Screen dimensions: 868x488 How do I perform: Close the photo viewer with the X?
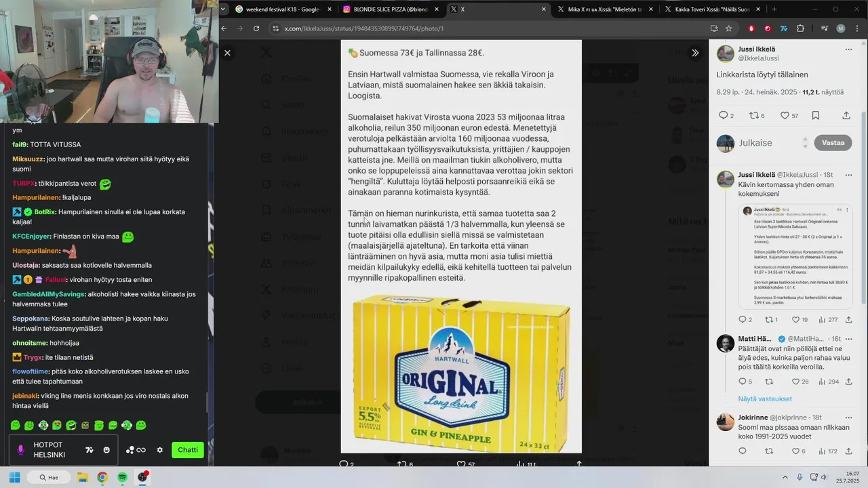click(x=227, y=53)
